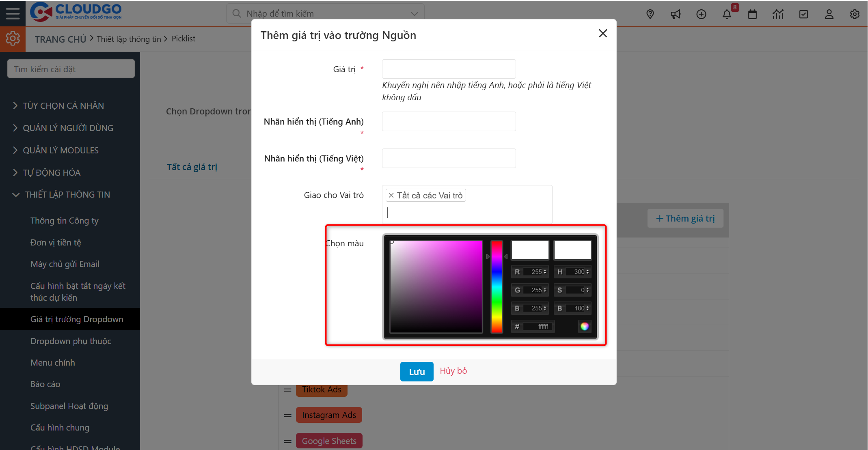Open the settings gear in the top bar
Viewport: 868px width, 450px height.
(854, 14)
